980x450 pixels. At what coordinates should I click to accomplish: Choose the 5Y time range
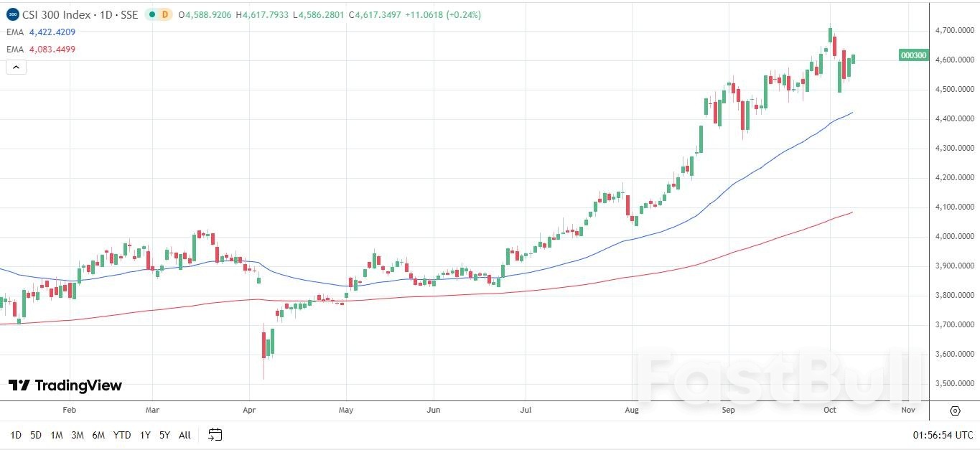pos(165,435)
